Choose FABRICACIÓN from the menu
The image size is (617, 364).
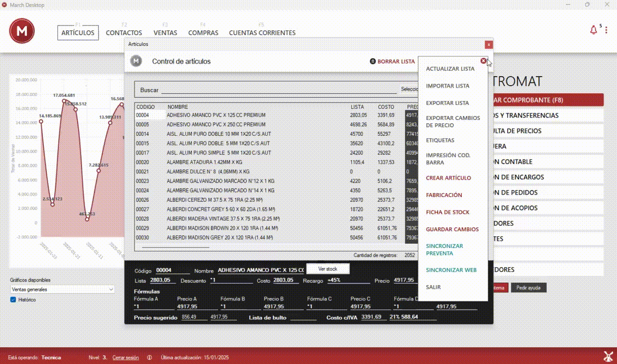pos(444,195)
